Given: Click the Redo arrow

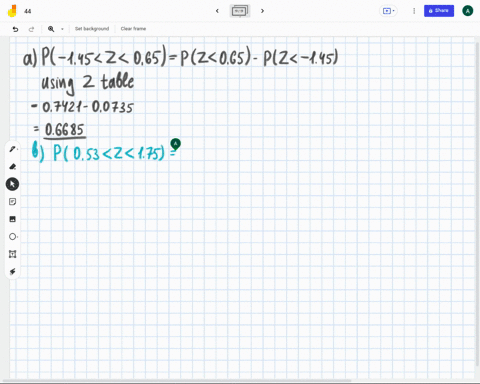Looking at the screenshot, I should tap(31, 29).
